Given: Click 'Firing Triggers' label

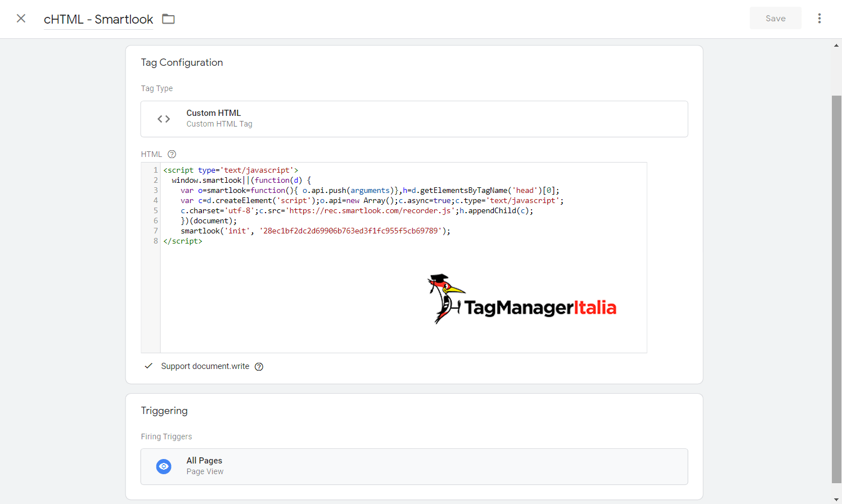Looking at the screenshot, I should click(x=166, y=436).
